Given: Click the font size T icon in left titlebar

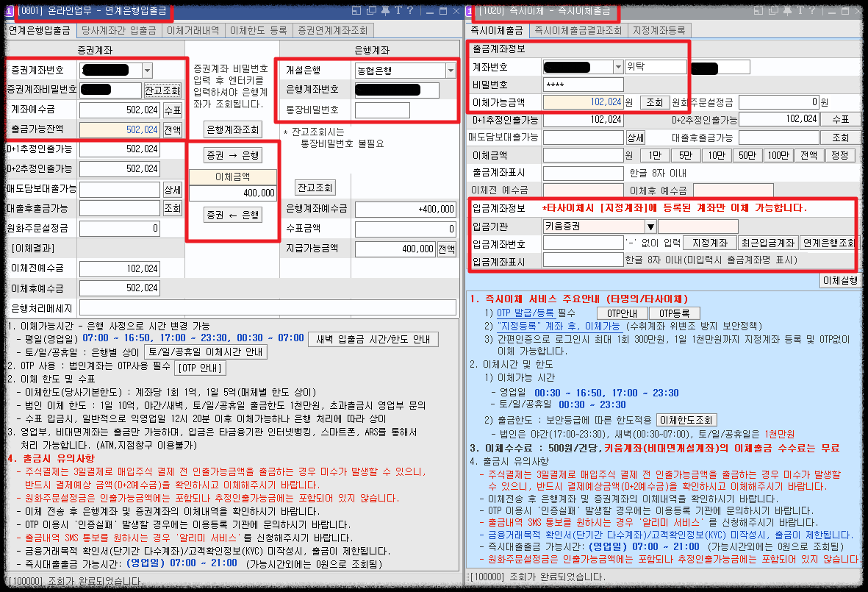Looking at the screenshot, I should coord(399,10).
